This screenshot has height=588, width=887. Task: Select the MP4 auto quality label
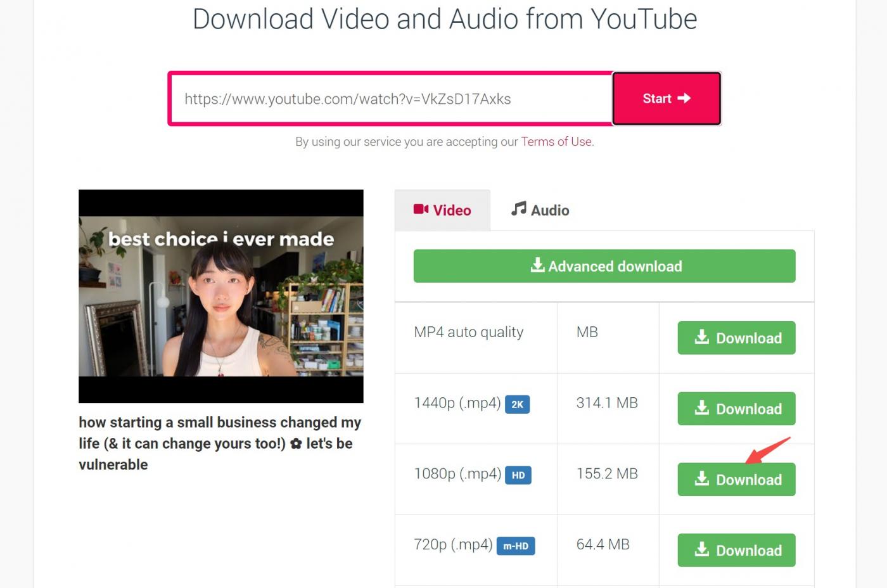coord(468,332)
